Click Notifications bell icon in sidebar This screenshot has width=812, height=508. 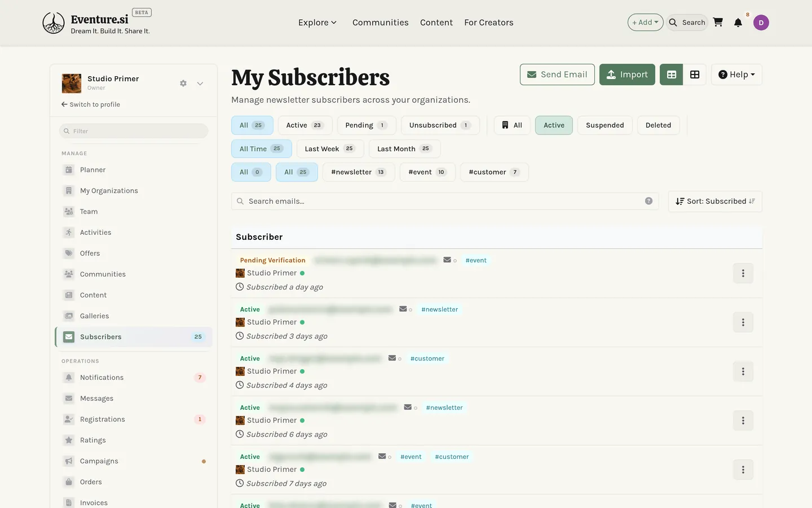69,378
